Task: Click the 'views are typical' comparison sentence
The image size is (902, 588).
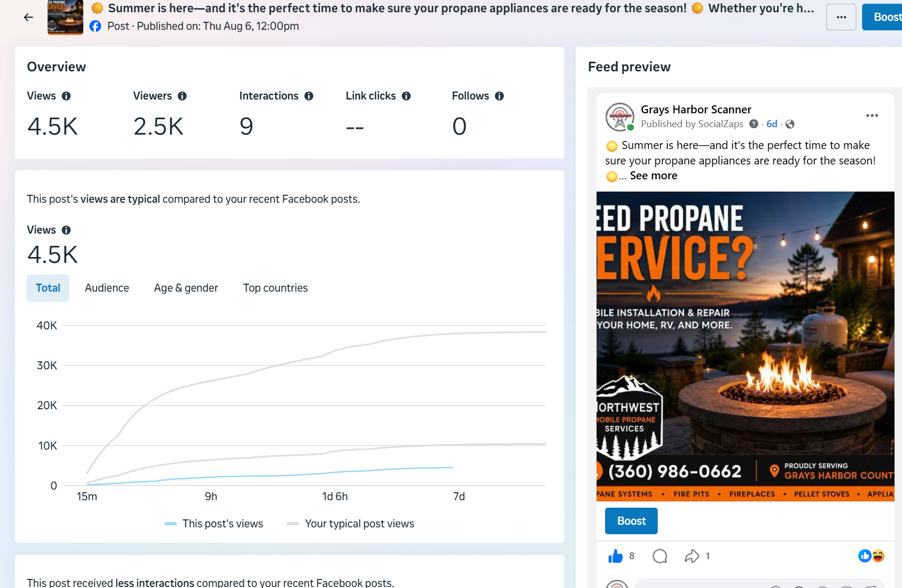Action: [194, 199]
